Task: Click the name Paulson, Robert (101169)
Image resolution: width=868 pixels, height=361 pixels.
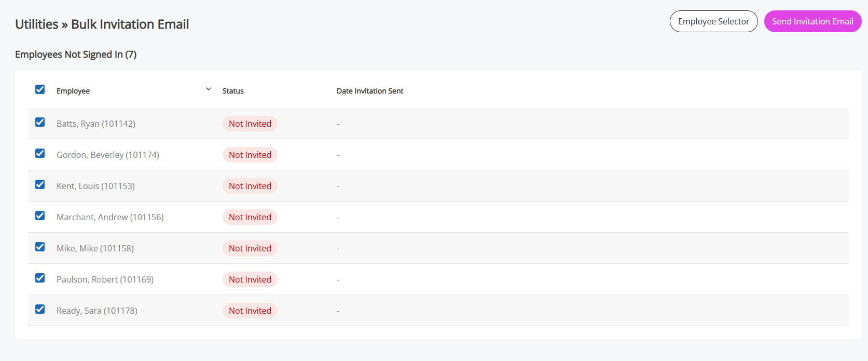Action: [x=105, y=279]
